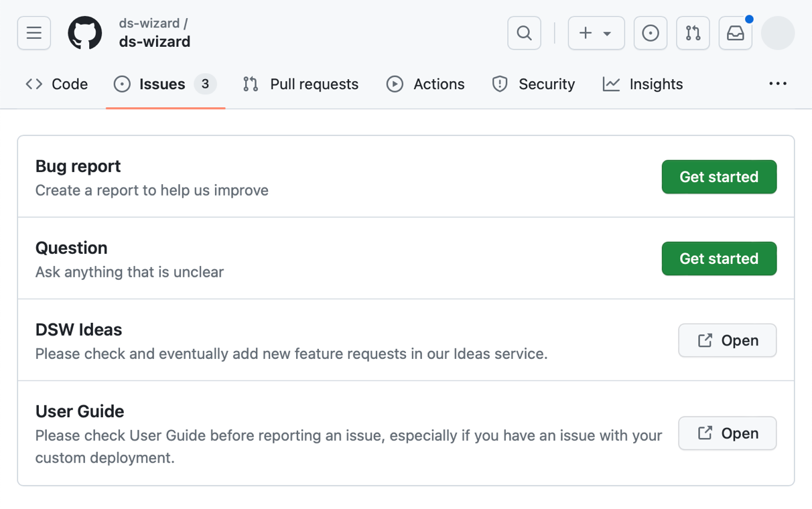The height and width of the screenshot is (509, 812).
Task: Open the notifications inbox icon
Action: (x=735, y=33)
